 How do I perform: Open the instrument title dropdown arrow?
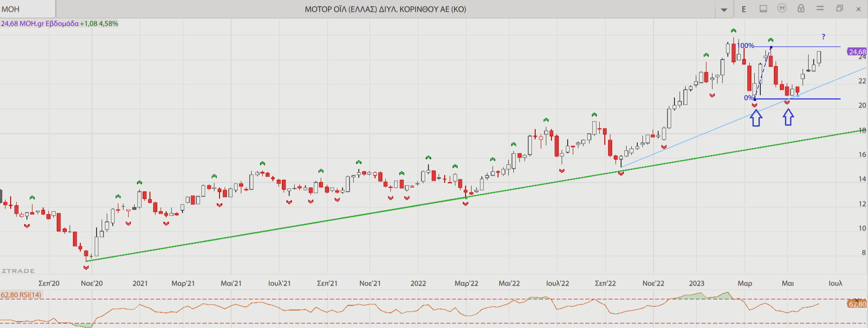click(x=724, y=9)
